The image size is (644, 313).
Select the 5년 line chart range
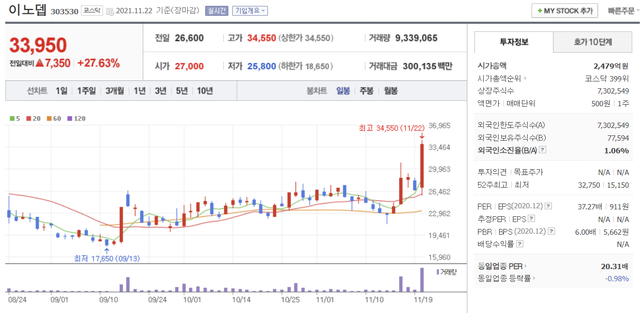[x=182, y=90]
